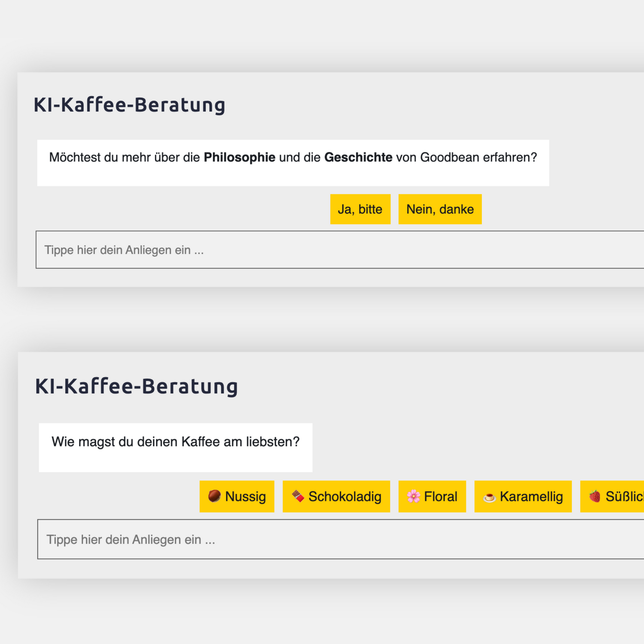Choose the Nussig flavor label
The image size is (644, 644).
246,497
